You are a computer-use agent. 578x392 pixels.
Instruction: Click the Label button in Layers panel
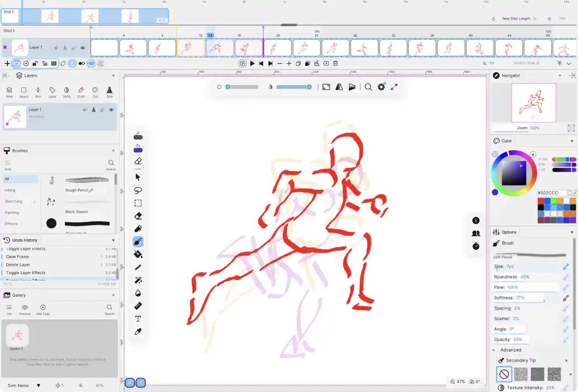pos(52,92)
